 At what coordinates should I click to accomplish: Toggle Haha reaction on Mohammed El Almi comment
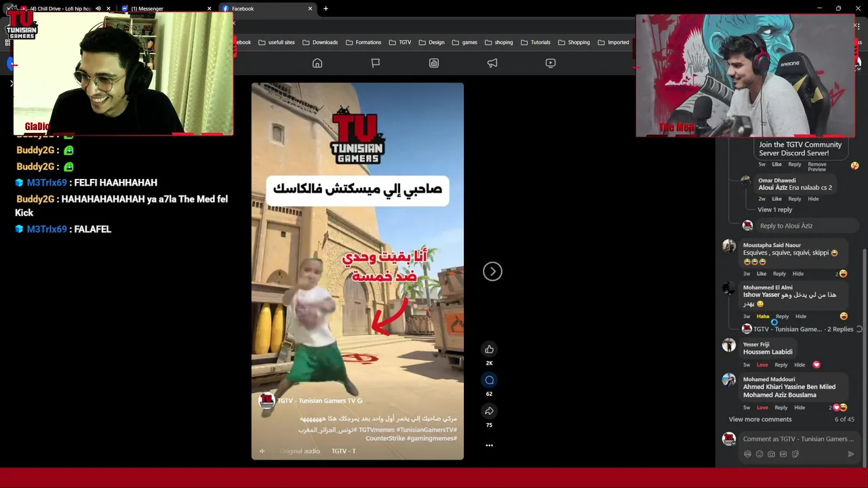click(x=763, y=317)
